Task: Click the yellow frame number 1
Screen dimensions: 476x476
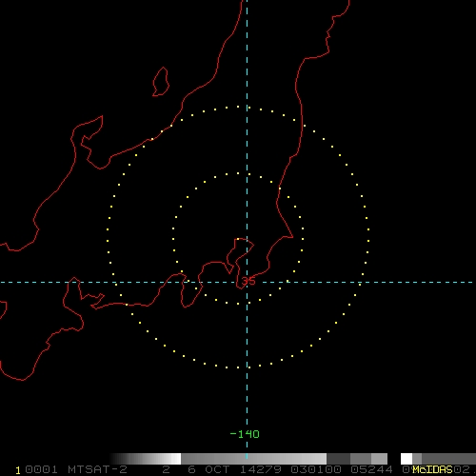Action: (x=18, y=470)
